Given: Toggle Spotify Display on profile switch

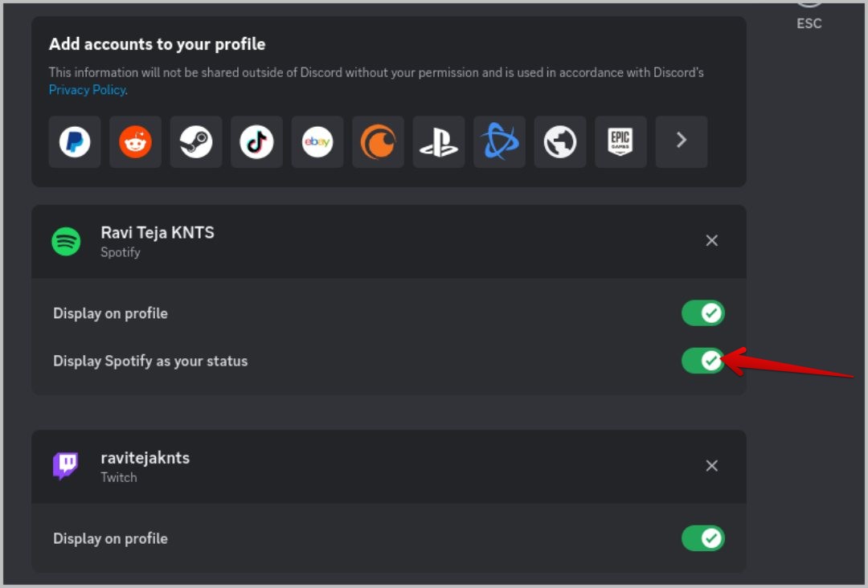Looking at the screenshot, I should (x=703, y=313).
